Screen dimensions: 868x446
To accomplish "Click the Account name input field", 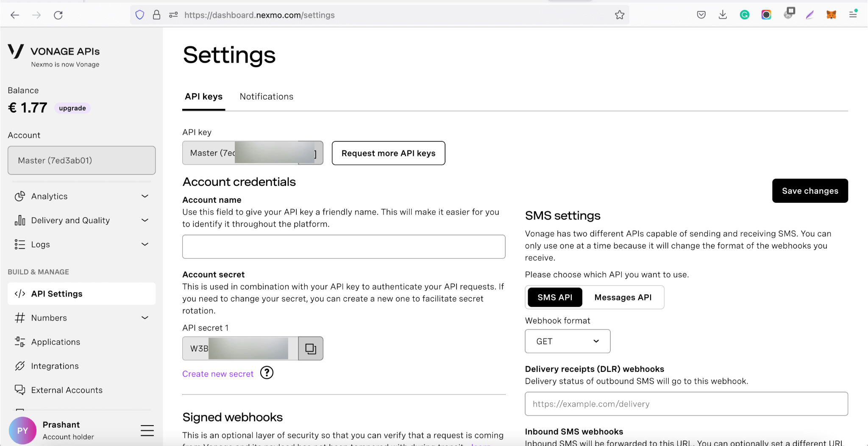I will (343, 247).
